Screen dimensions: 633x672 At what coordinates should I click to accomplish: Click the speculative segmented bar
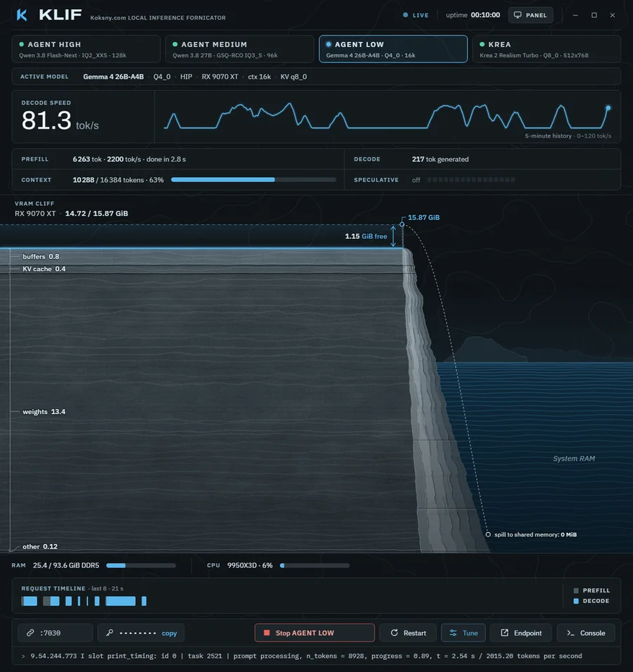471,179
